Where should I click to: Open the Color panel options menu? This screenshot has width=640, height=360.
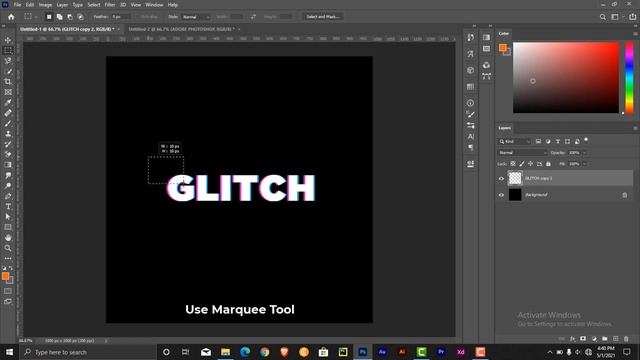[635, 33]
